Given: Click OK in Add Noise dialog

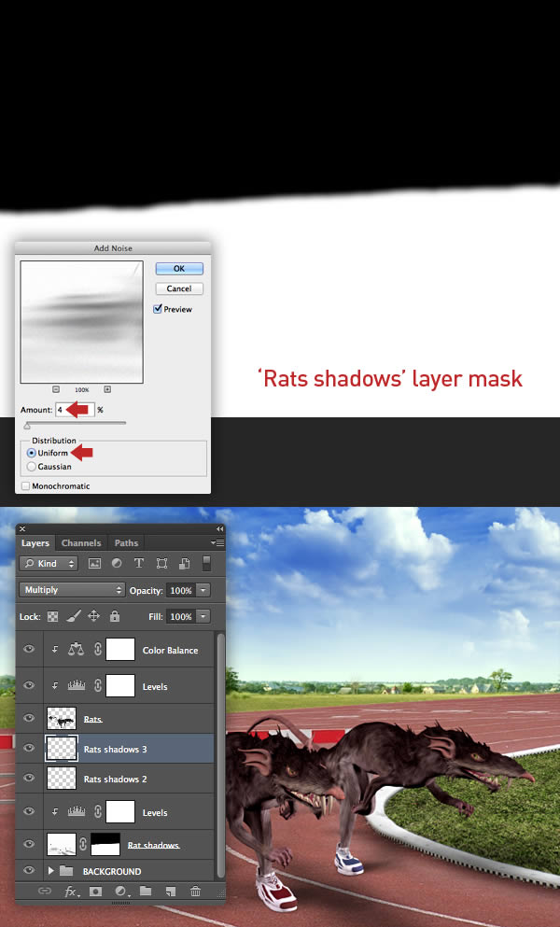Looking at the screenshot, I should [179, 269].
